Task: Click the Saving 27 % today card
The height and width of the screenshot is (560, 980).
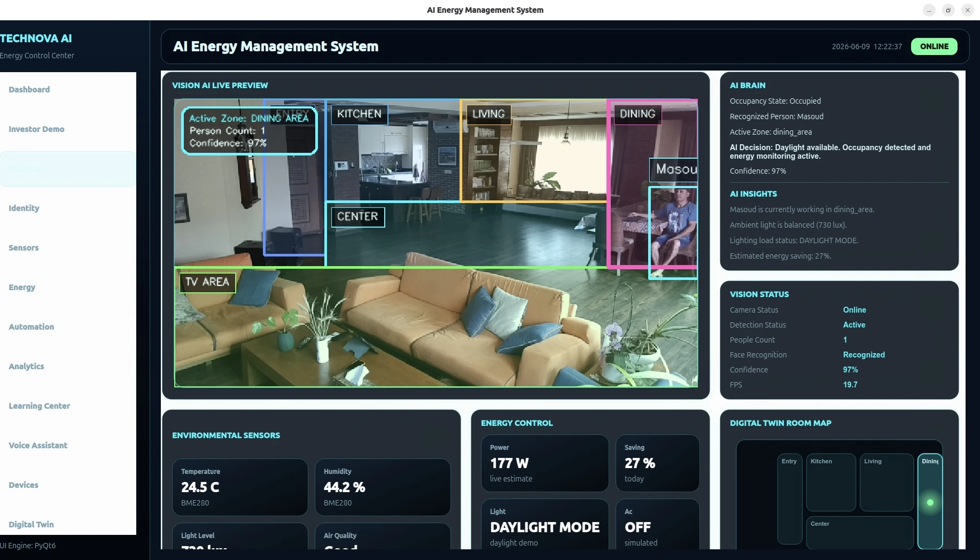Action: [x=658, y=463]
